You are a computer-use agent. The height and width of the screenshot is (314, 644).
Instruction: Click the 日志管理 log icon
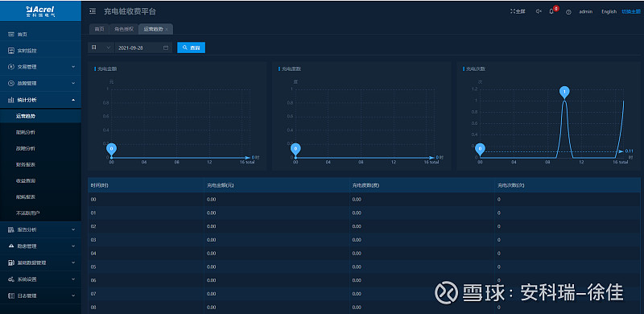11,295
